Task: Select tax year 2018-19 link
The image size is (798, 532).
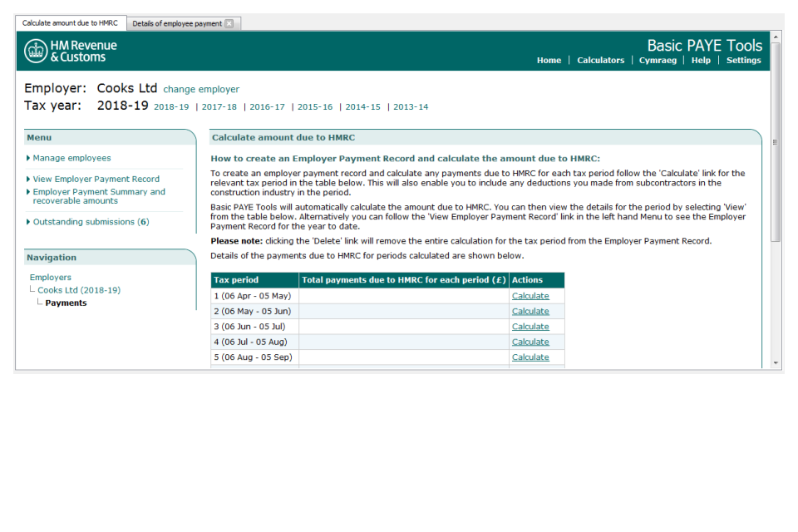Action: click(x=171, y=107)
